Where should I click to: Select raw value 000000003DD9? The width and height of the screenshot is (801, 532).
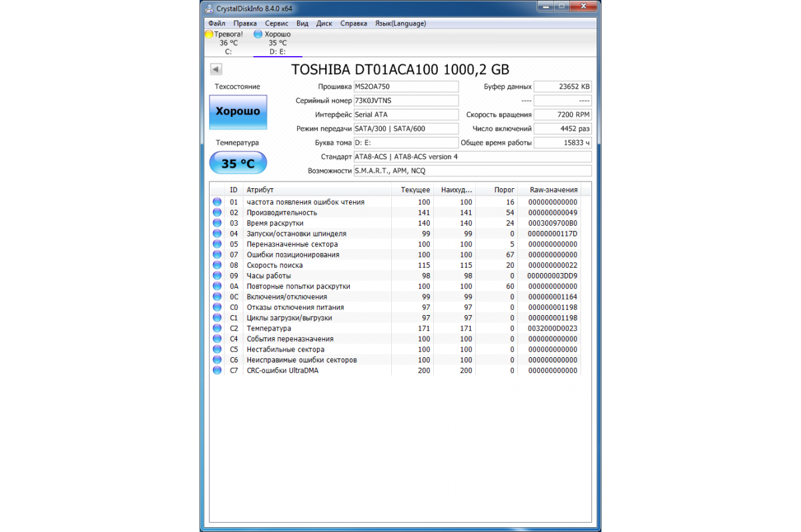coord(553,276)
